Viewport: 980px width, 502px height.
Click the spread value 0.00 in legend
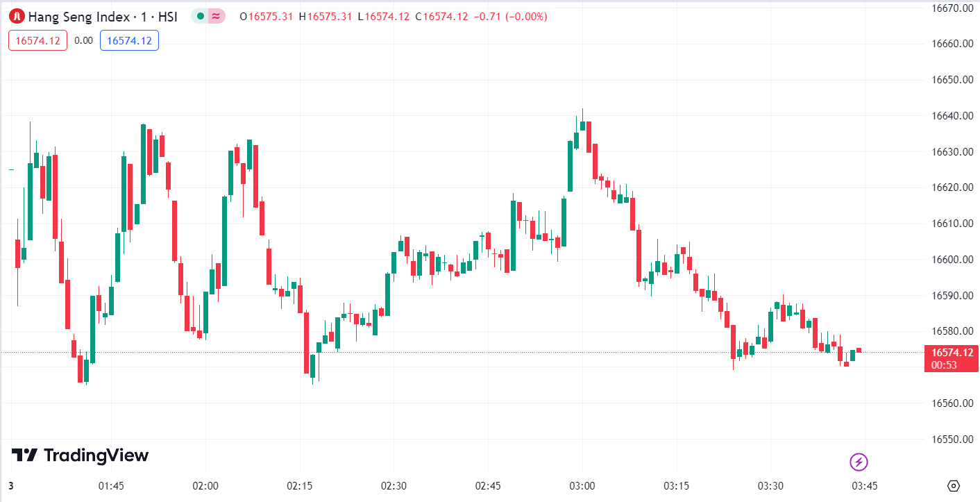[83, 40]
